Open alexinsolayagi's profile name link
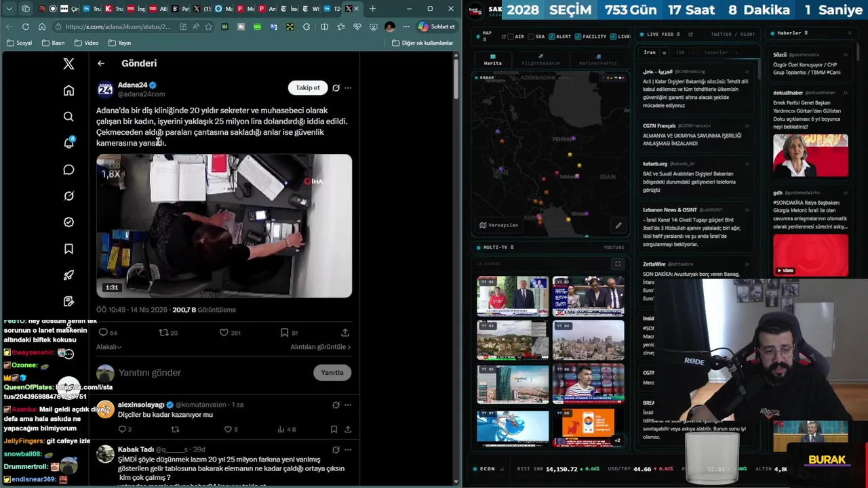The width and height of the screenshot is (868, 488). 141,405
